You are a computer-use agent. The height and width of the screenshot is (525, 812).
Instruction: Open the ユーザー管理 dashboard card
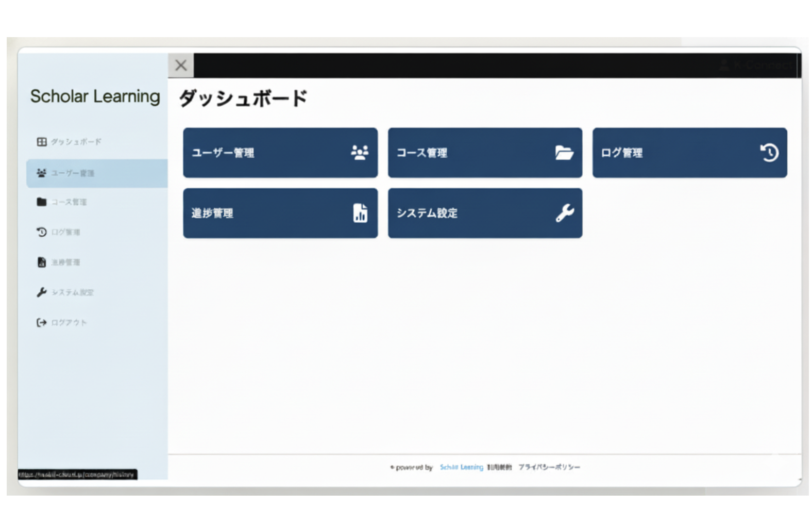(280, 153)
